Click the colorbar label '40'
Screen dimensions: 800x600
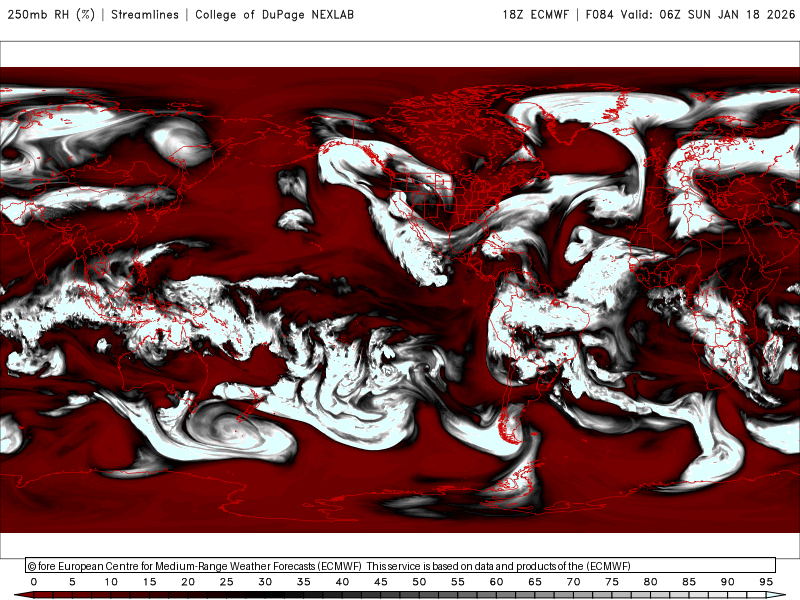coord(342,582)
